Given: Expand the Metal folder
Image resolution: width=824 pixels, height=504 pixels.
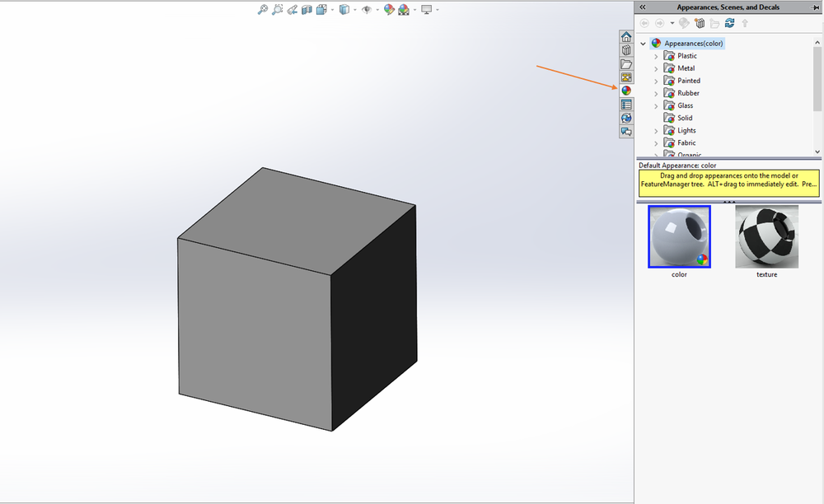Looking at the screenshot, I should pyautogui.click(x=656, y=69).
